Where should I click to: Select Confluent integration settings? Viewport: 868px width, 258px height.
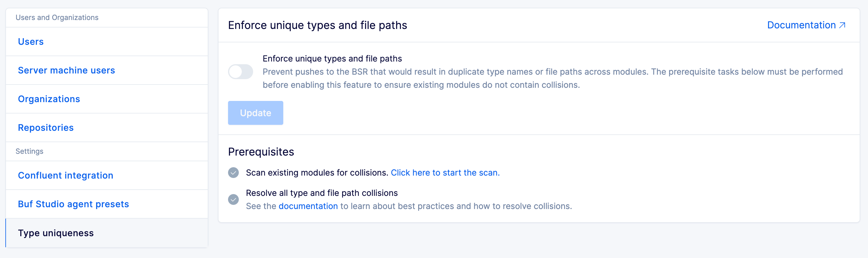65,175
